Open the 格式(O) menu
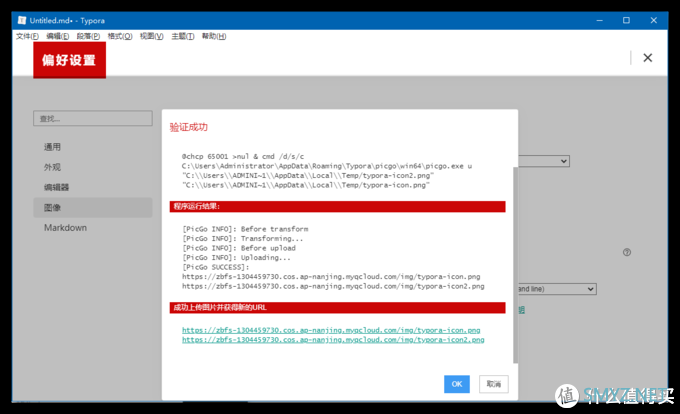This screenshot has height=414, width=680. (120, 36)
